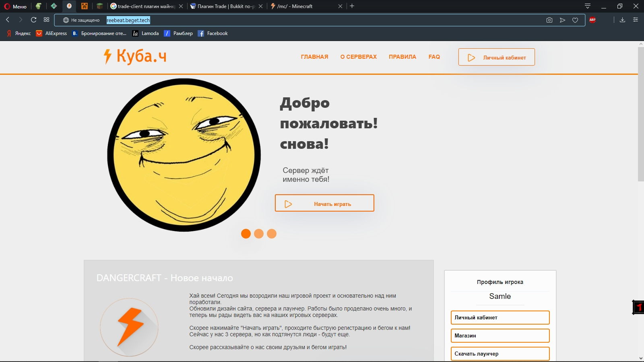The image size is (644, 362).
Task: Go forward to next page
Action: tap(21, 20)
